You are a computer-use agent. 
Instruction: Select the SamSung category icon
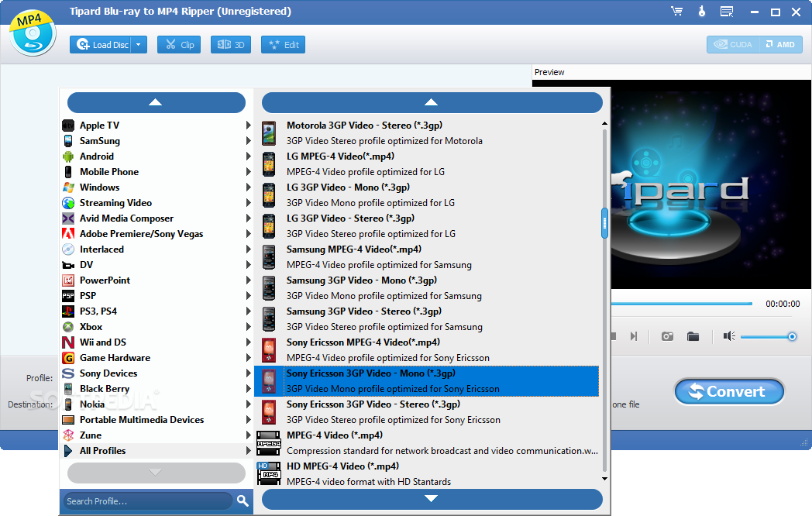click(68, 141)
